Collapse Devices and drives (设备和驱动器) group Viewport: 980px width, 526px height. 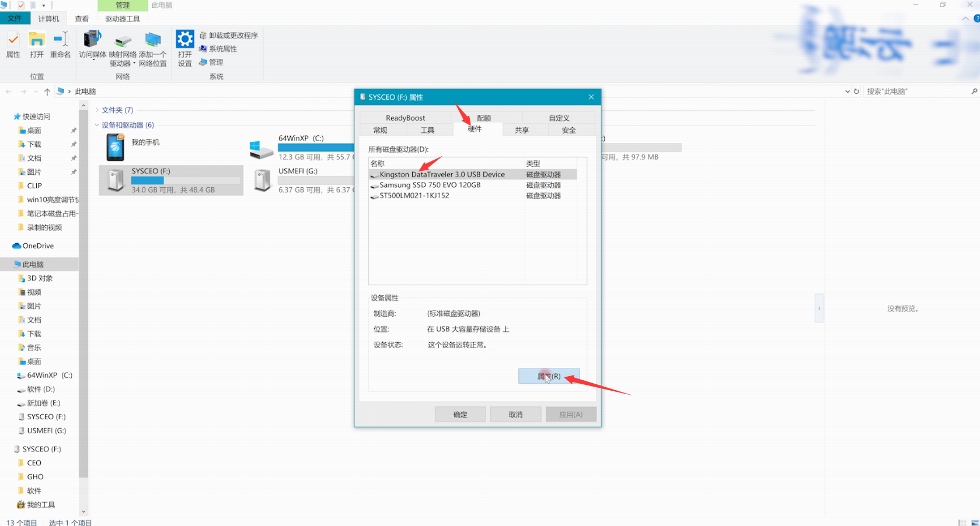[97, 125]
